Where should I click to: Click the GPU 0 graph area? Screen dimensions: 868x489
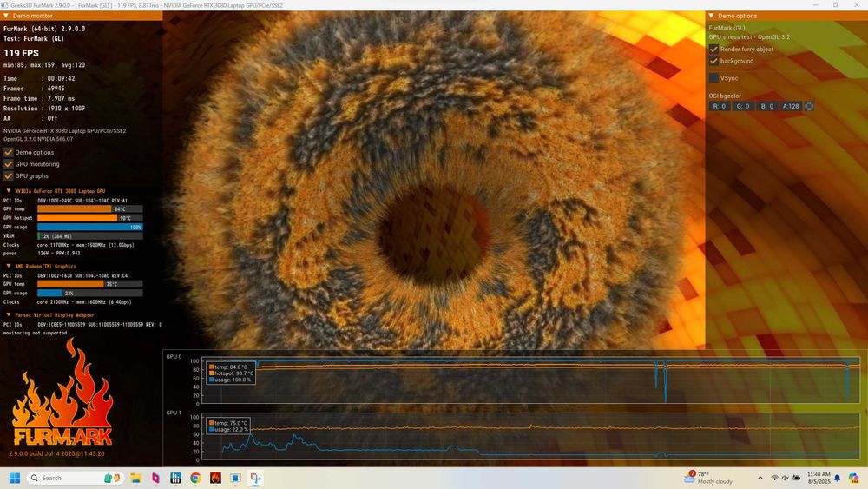pos(530,380)
